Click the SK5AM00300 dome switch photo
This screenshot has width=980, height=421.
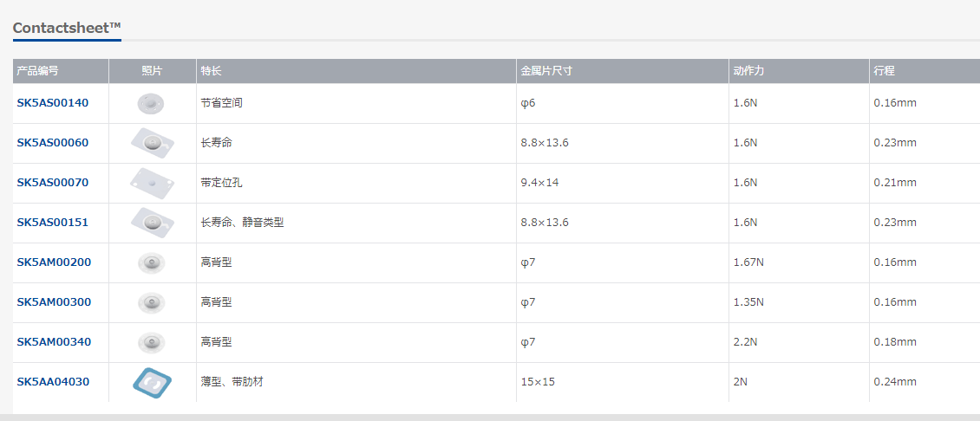152,302
